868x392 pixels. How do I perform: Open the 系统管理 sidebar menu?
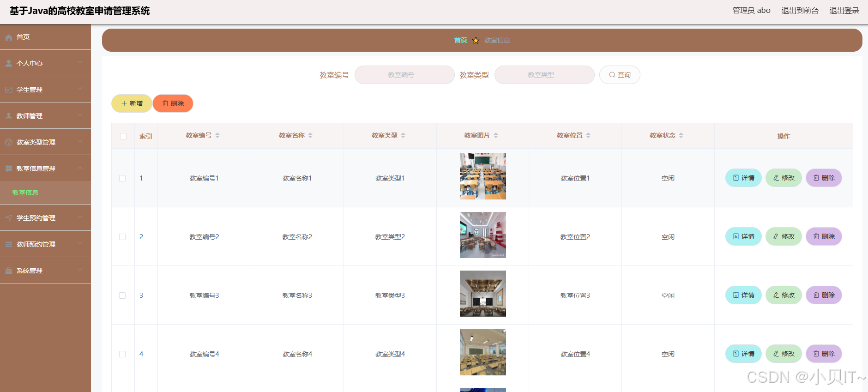coord(45,271)
